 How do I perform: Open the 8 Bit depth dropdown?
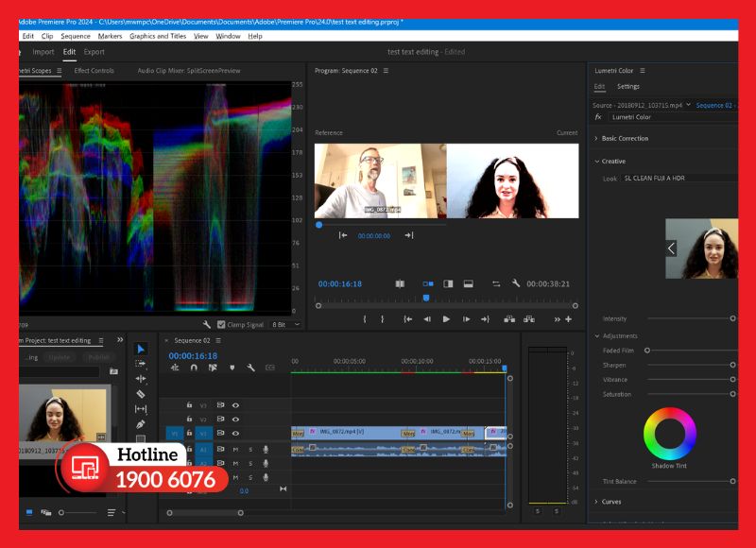tap(285, 324)
